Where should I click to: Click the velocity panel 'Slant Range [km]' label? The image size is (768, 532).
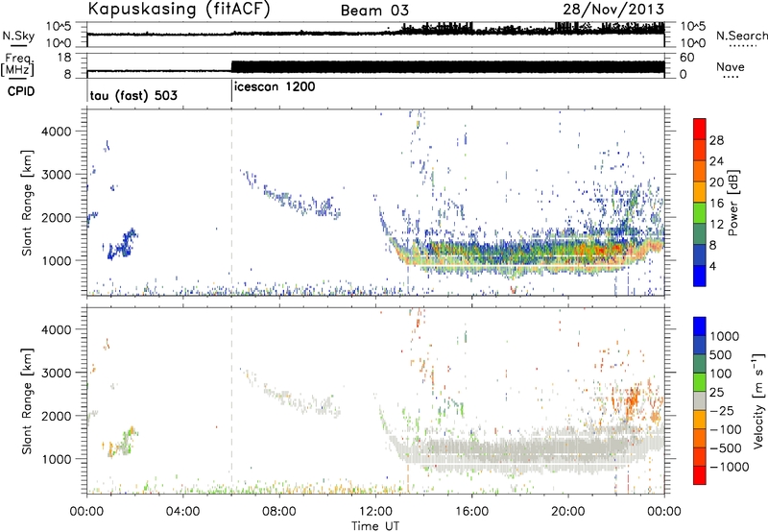tap(27, 401)
